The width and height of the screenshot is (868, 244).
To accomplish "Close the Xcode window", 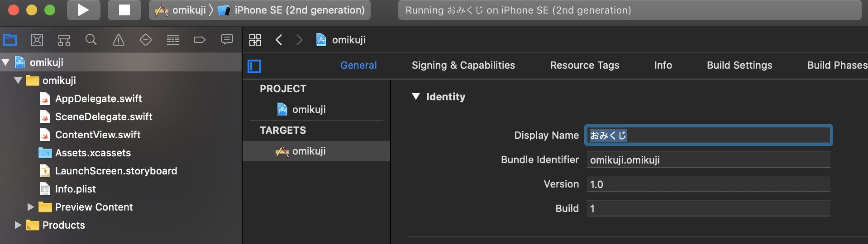I will [14, 10].
